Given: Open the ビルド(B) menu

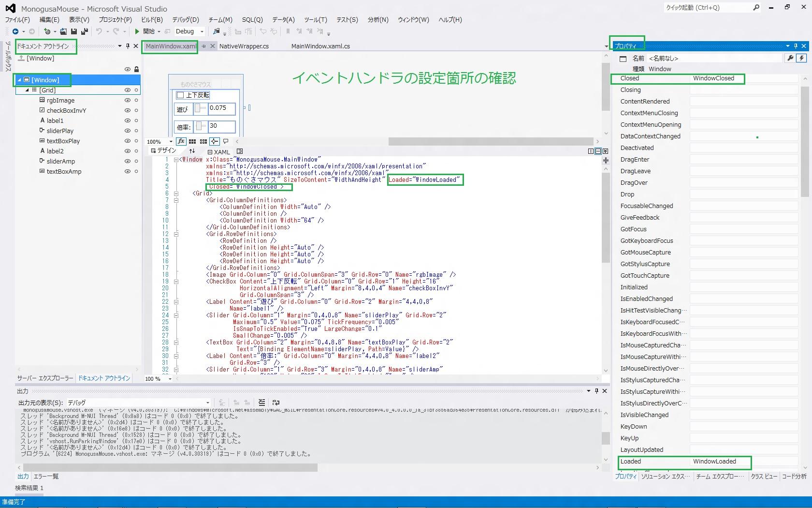Looking at the screenshot, I should pos(152,20).
